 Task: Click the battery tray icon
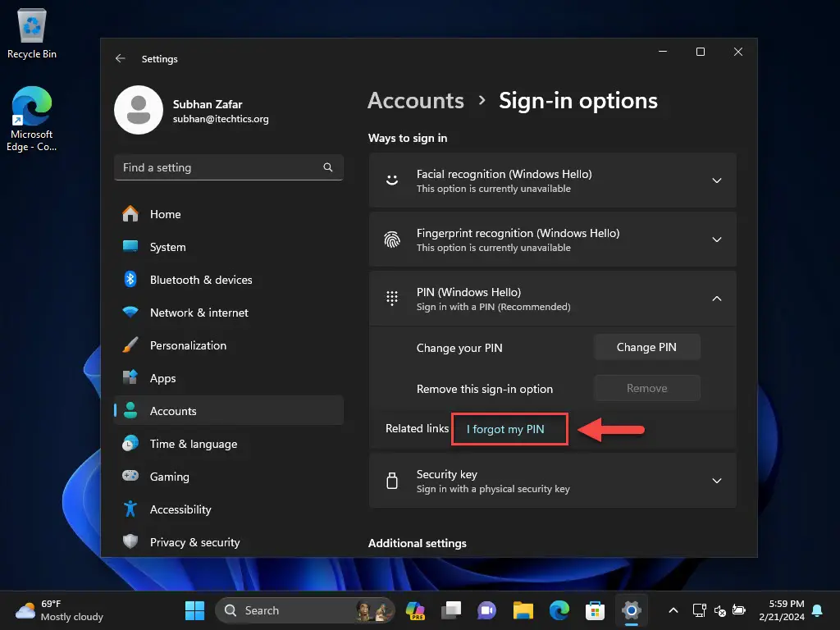(739, 610)
